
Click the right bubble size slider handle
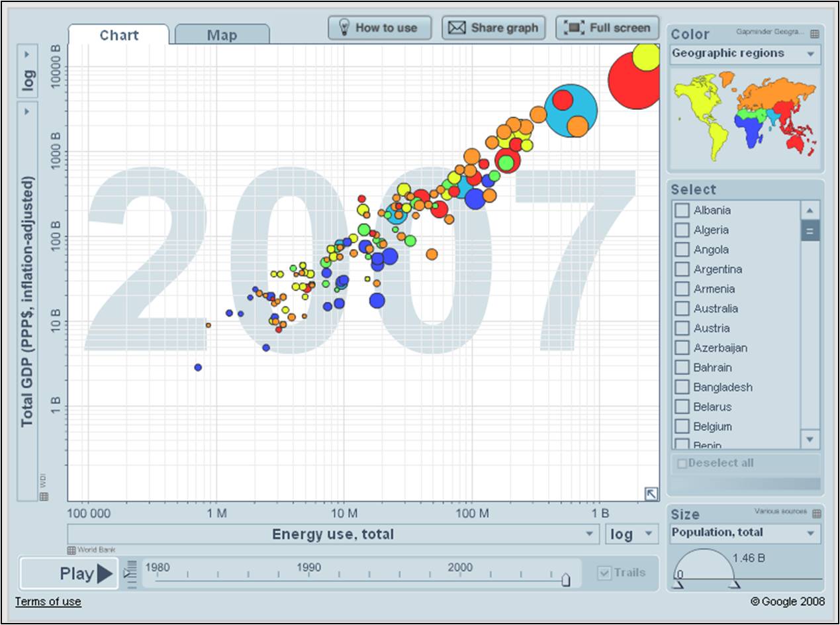[734, 586]
